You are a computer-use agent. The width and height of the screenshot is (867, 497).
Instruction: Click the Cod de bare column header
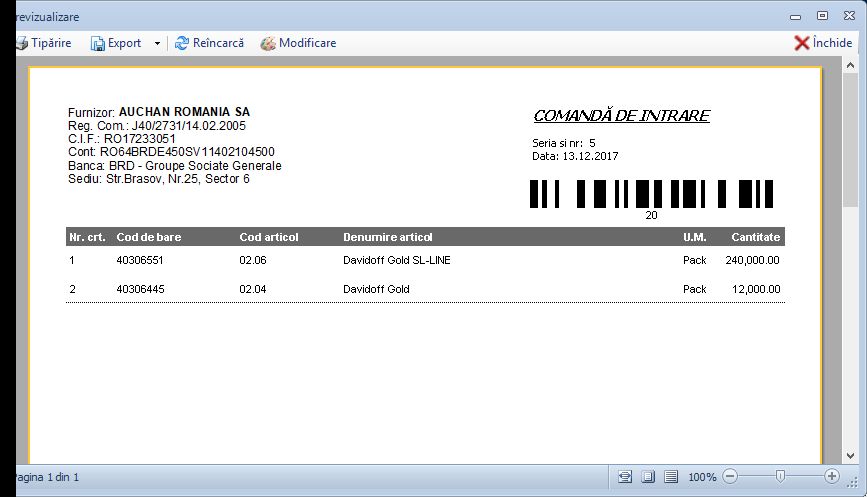(x=149, y=237)
